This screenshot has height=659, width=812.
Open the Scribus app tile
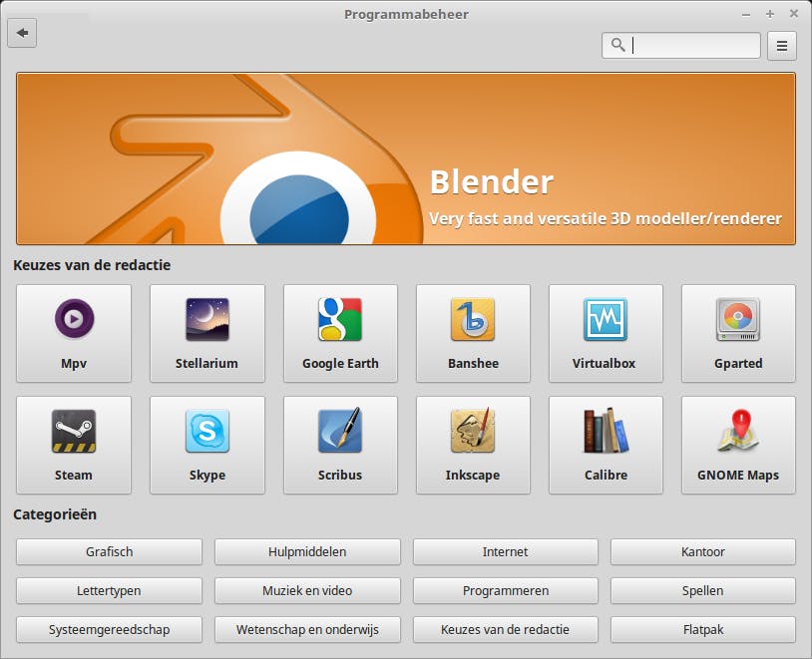[340, 446]
